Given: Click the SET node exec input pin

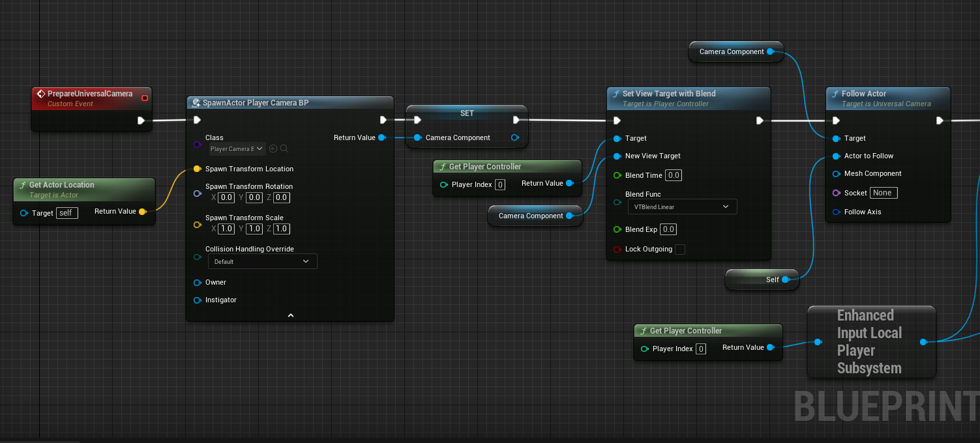Looking at the screenshot, I should [x=417, y=120].
